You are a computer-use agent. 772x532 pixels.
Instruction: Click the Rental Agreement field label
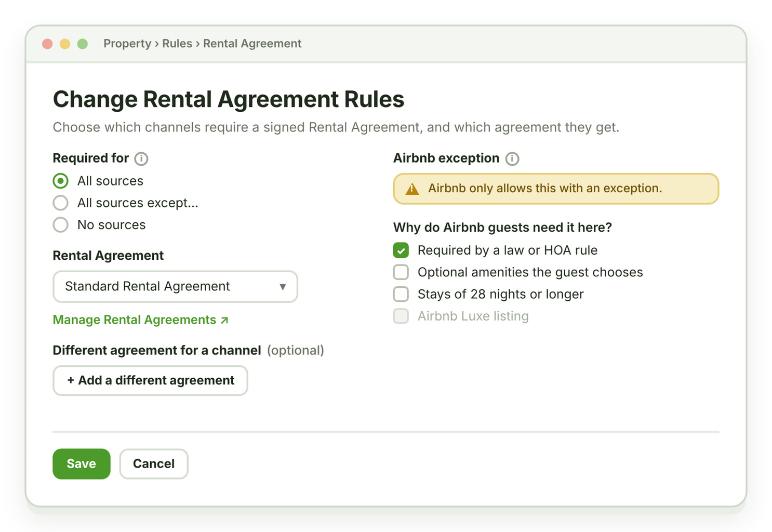point(108,256)
